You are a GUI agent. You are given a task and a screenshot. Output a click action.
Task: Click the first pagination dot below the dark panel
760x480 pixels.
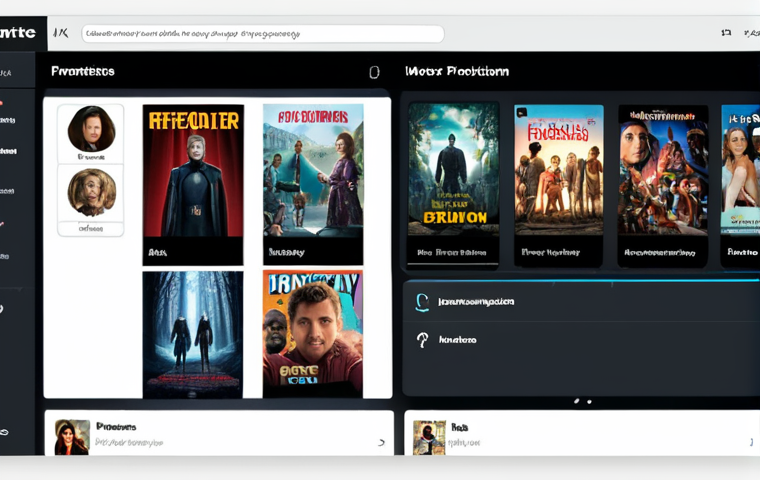coord(577,401)
